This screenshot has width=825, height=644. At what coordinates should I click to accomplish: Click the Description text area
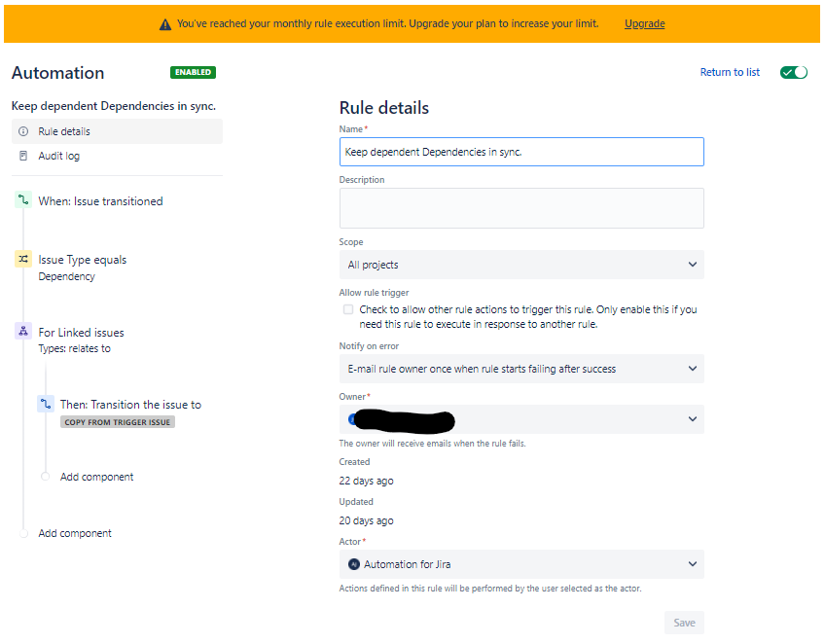pyautogui.click(x=521, y=208)
